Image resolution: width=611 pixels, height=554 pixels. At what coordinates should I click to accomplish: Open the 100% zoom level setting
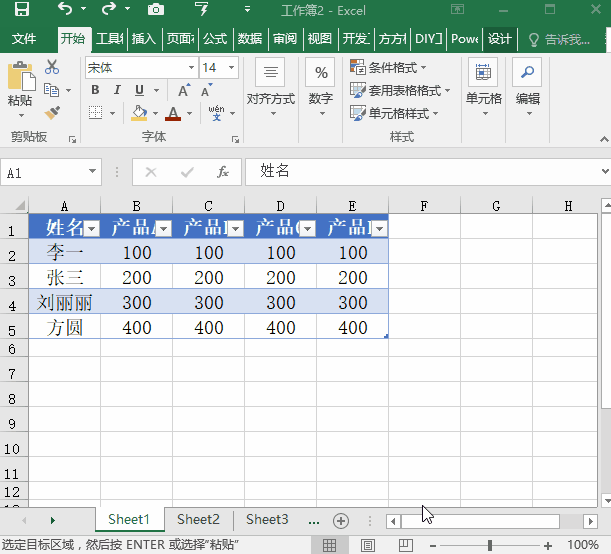click(x=583, y=545)
